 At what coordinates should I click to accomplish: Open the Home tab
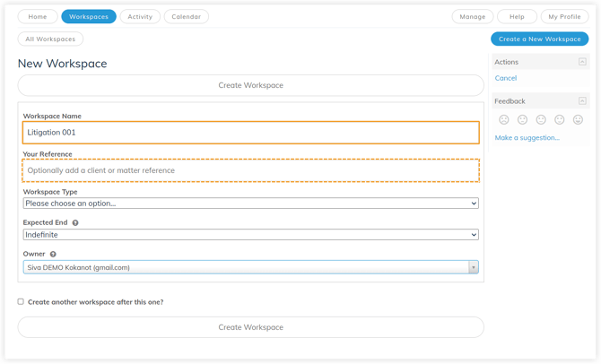point(38,16)
